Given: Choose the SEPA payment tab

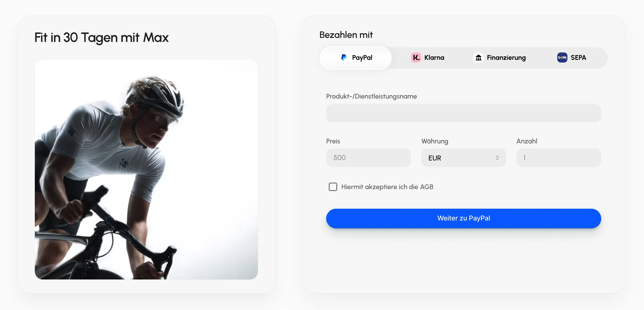Looking at the screenshot, I should 572,58.
